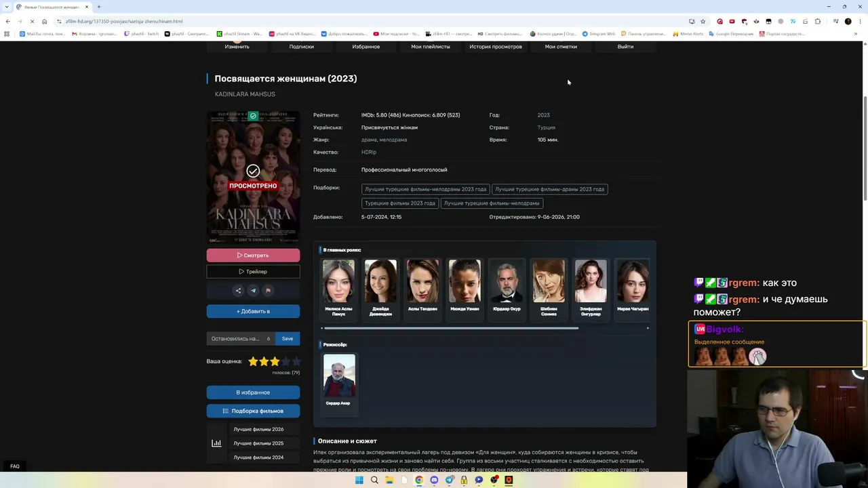Open the Подписки menu item
The image size is (868, 488).
[302, 47]
